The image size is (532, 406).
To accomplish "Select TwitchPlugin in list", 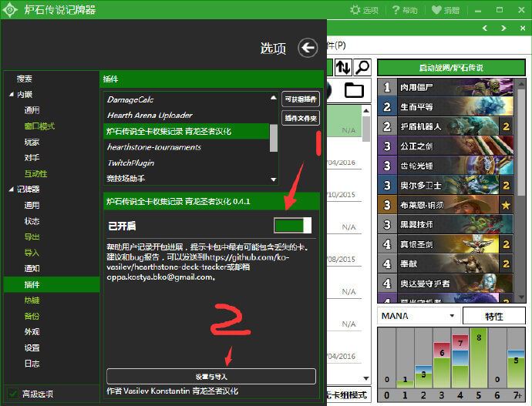I will click(x=187, y=163).
